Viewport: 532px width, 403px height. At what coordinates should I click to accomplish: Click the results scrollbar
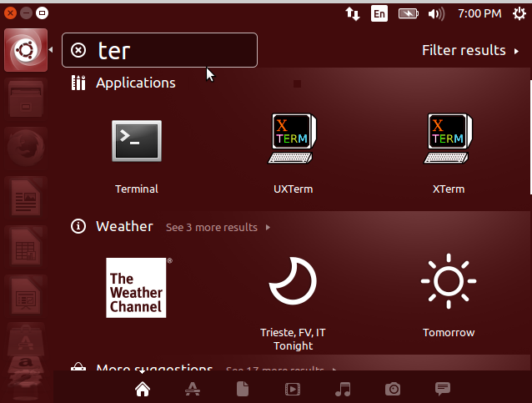(530, 137)
